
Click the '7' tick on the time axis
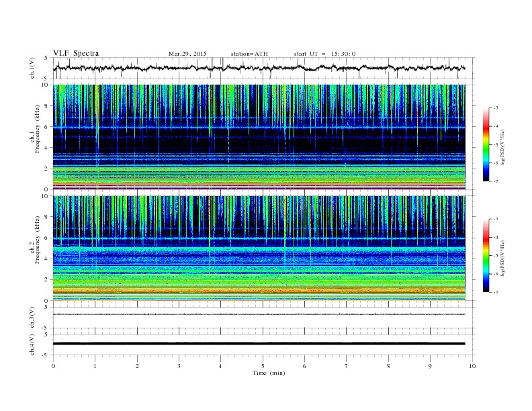(347, 366)
